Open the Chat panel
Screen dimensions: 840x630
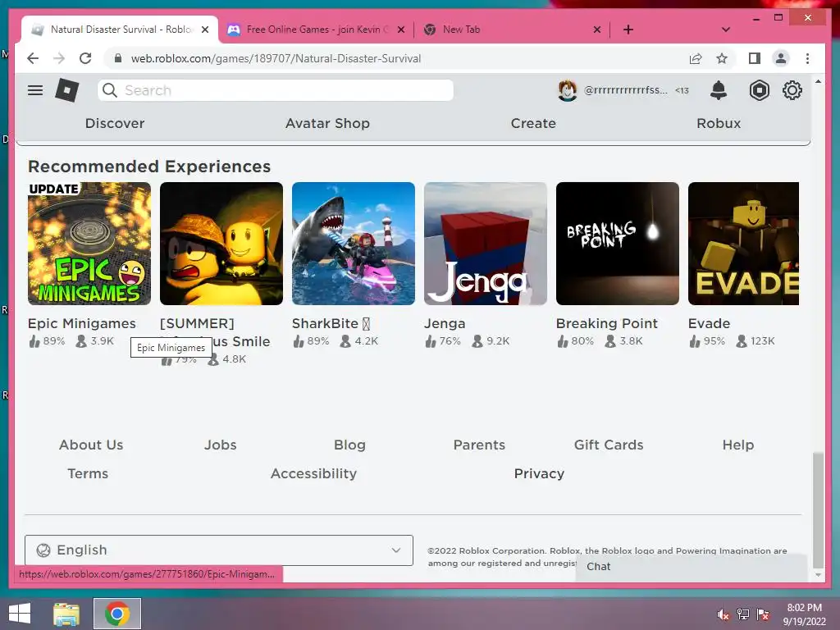coord(691,567)
